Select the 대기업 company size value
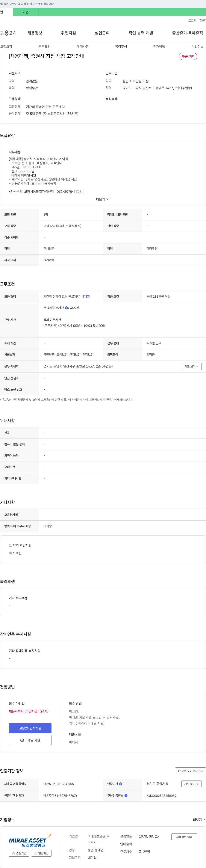 click(92, 857)
